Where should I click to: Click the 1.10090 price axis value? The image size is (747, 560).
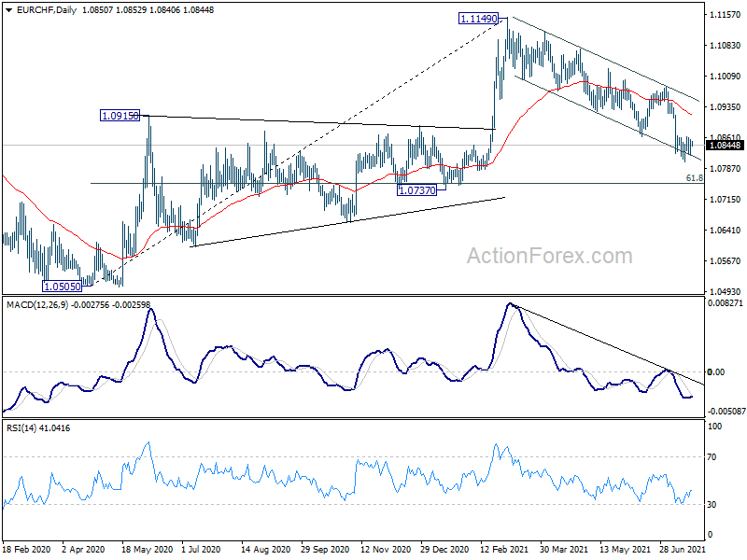[x=726, y=77]
